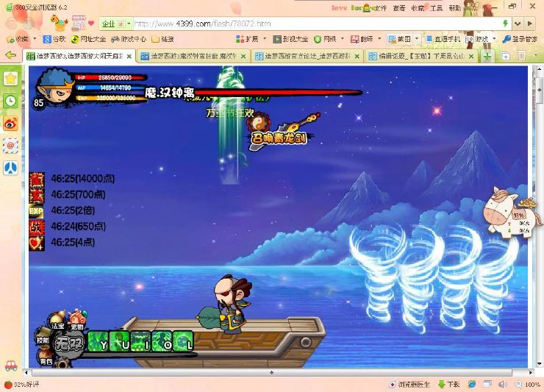The width and height of the screenshot is (544, 392).
Task: Open the 文件 menu
Action: (380, 7)
